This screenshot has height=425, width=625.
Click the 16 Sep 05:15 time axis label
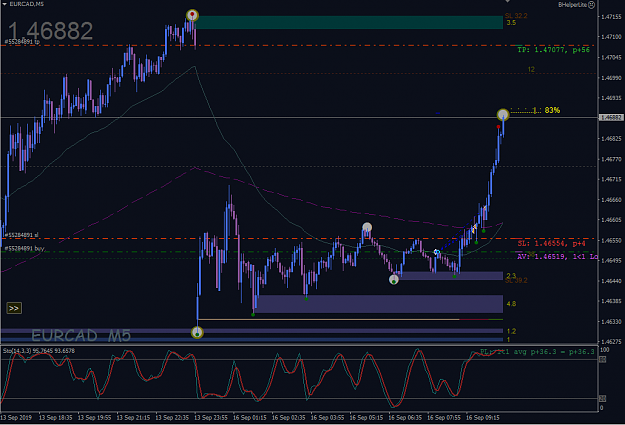(366, 418)
